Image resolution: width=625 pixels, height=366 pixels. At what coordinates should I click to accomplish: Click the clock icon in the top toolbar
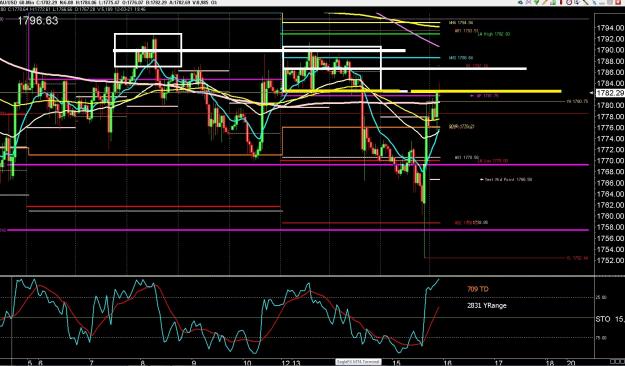(x=569, y=2)
